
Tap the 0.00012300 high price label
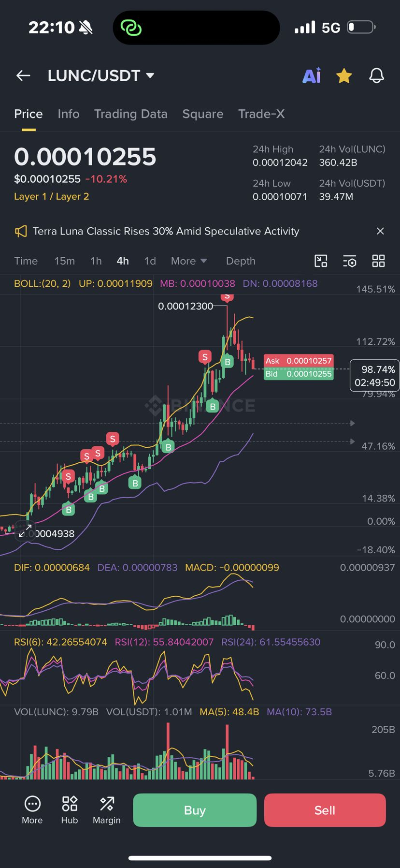click(186, 306)
